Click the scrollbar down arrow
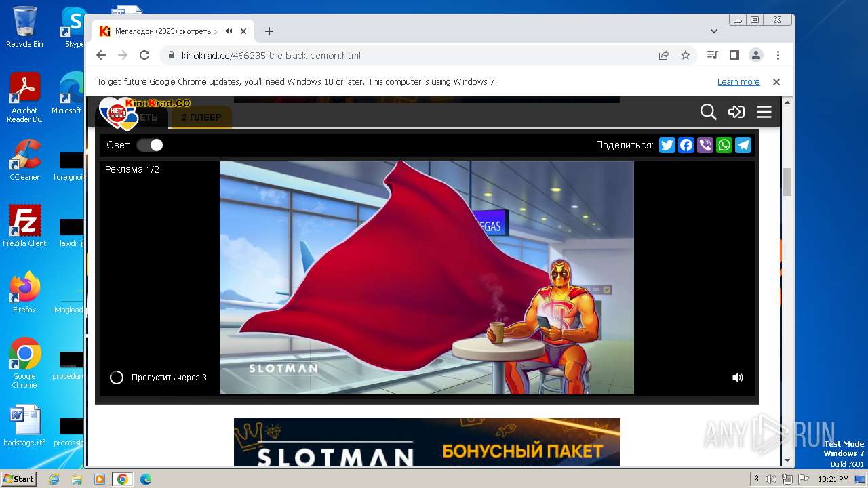Screen dimensions: 868x488 point(787,461)
